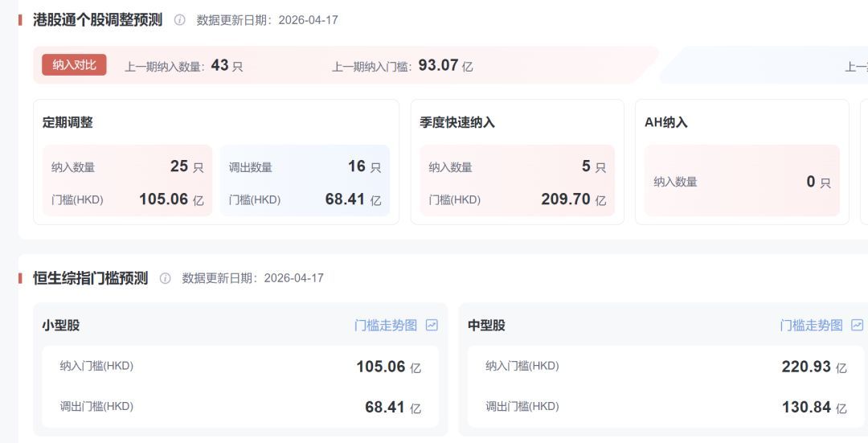
Task: Click chart icon in 中型股 panel header
Action: click(x=857, y=326)
